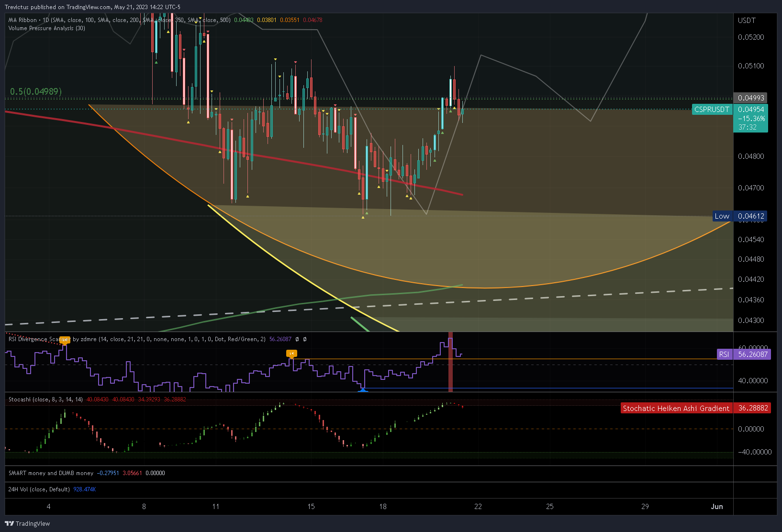Viewport: 782px width, 532px height.
Task: Click the TradingView logo at bottom left
Action: [x=27, y=523]
